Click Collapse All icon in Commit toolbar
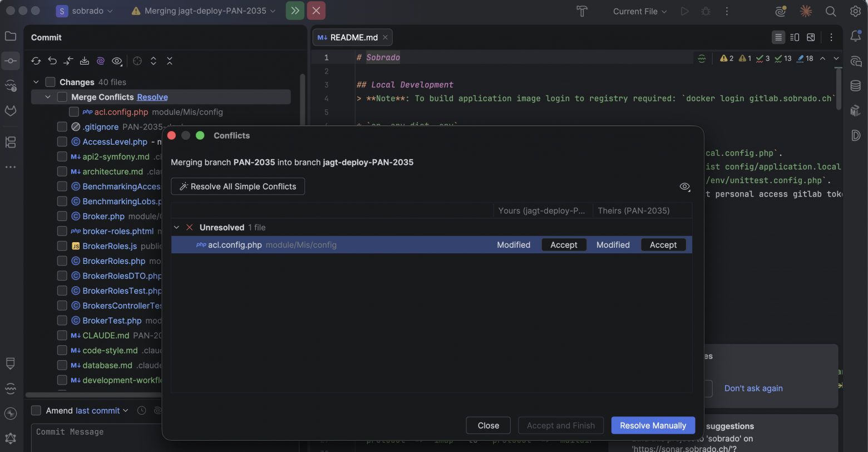The image size is (868, 452). 170,61
